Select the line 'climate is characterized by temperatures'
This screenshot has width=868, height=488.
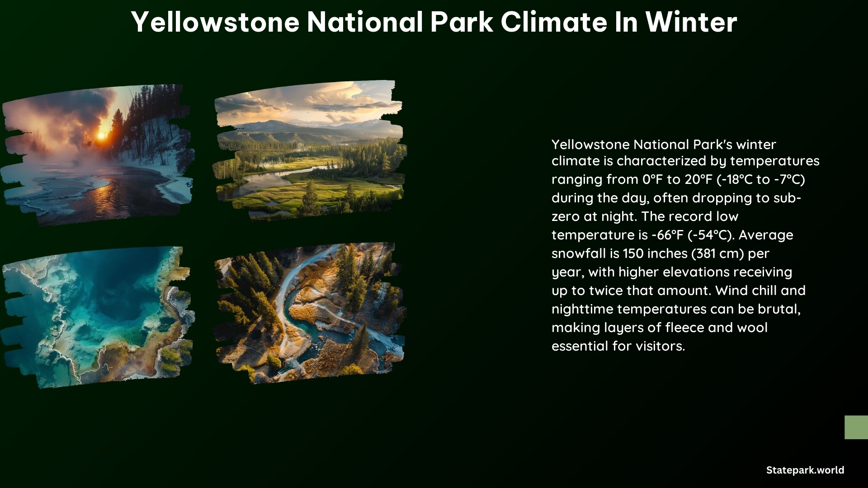(x=685, y=161)
